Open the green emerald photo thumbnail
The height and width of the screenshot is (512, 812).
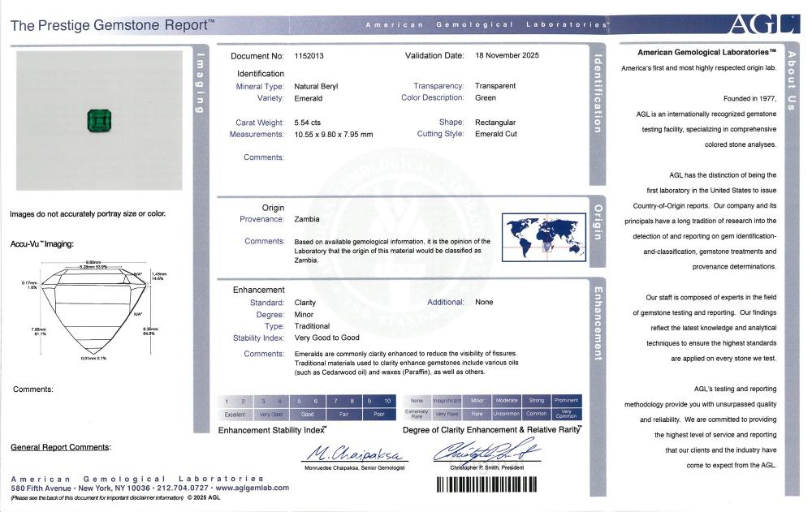(x=99, y=121)
